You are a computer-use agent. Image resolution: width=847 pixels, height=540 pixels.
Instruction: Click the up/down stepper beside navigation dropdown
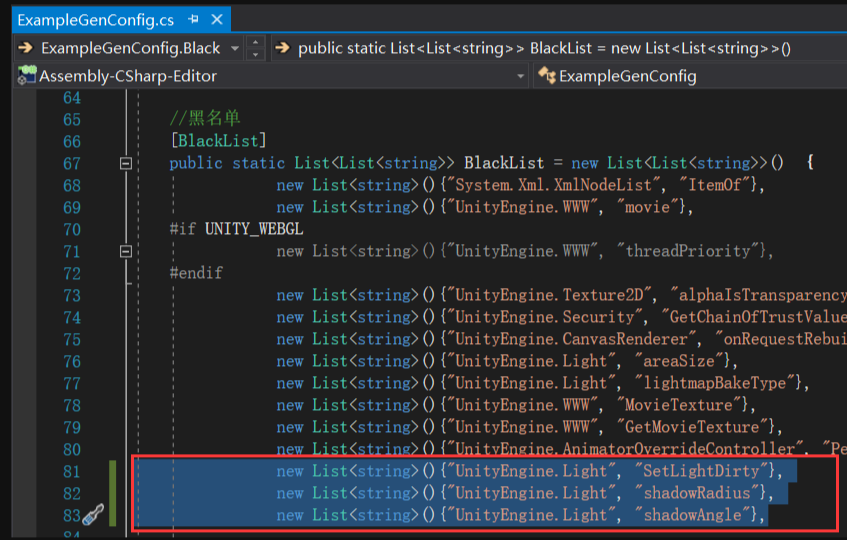[255, 48]
